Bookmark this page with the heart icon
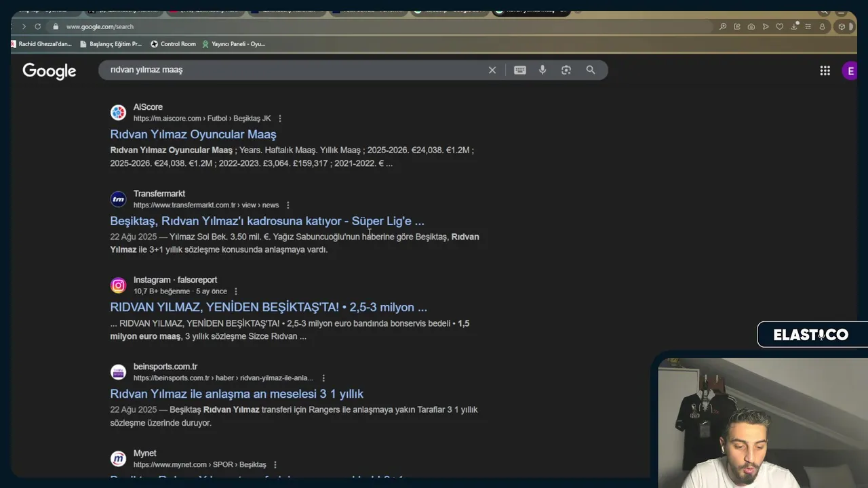The image size is (868, 488). coord(780,26)
